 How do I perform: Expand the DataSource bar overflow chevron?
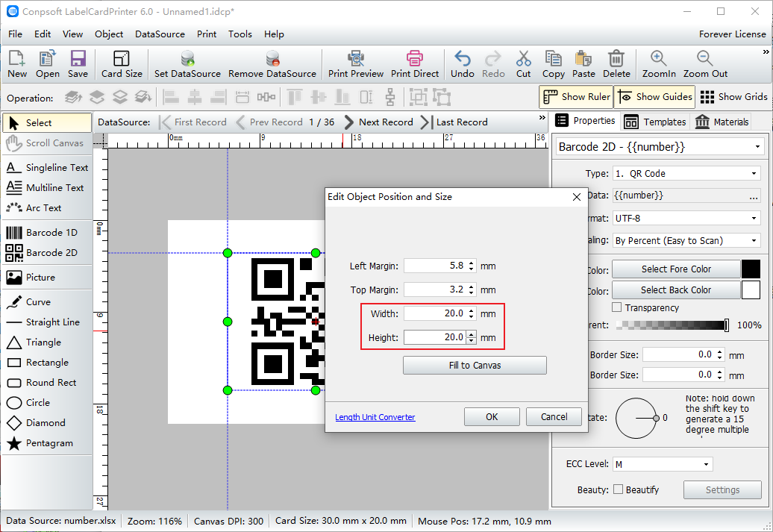(x=542, y=118)
